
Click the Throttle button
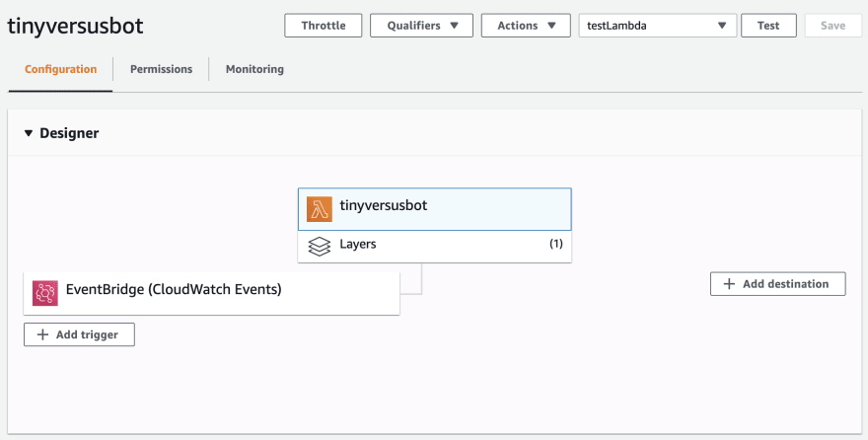324,26
